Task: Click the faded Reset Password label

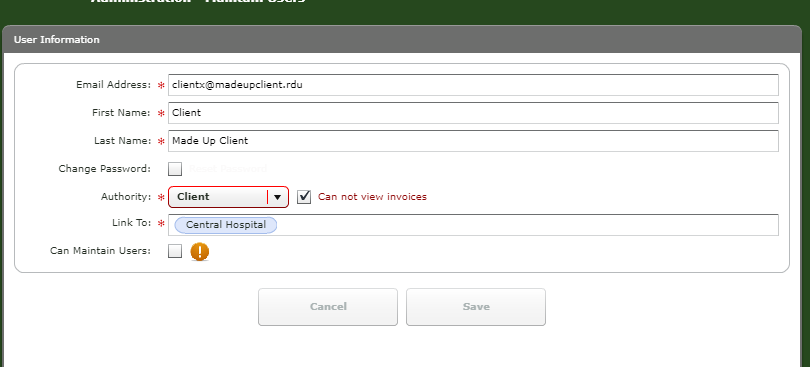Action: point(228,169)
